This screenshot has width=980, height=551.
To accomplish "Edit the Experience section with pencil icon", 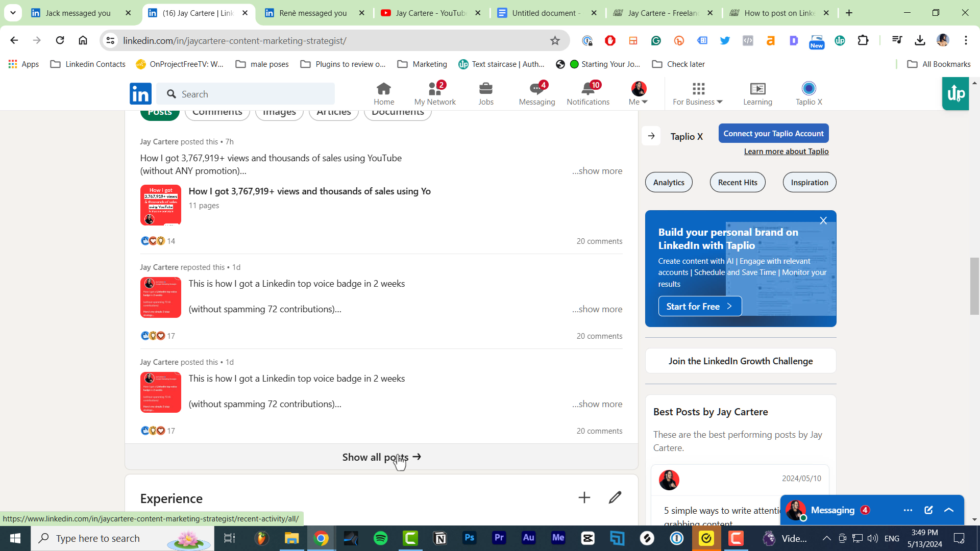I will point(615,497).
